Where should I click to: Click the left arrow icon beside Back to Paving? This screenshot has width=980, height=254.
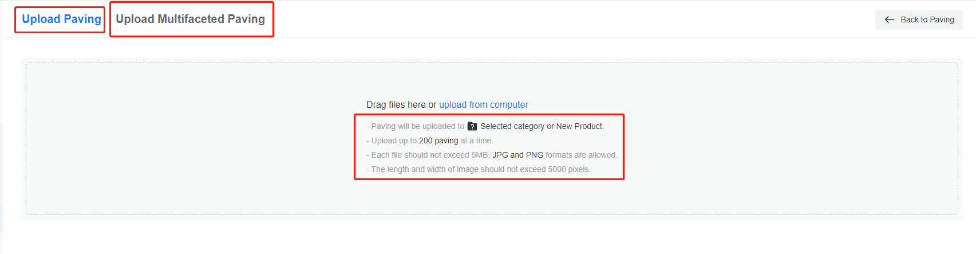tap(890, 19)
